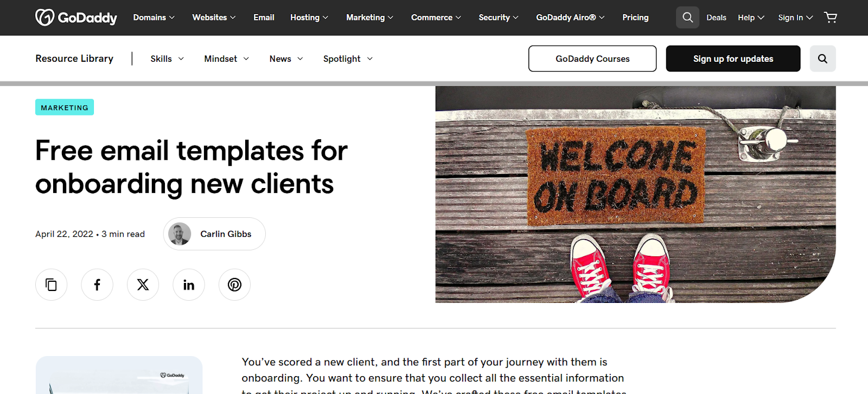
Task: Pin the article to Pinterest
Action: (234, 284)
